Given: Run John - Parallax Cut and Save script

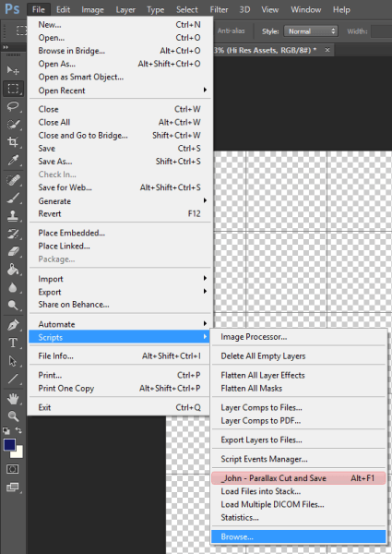Looking at the screenshot, I should tap(299, 478).
